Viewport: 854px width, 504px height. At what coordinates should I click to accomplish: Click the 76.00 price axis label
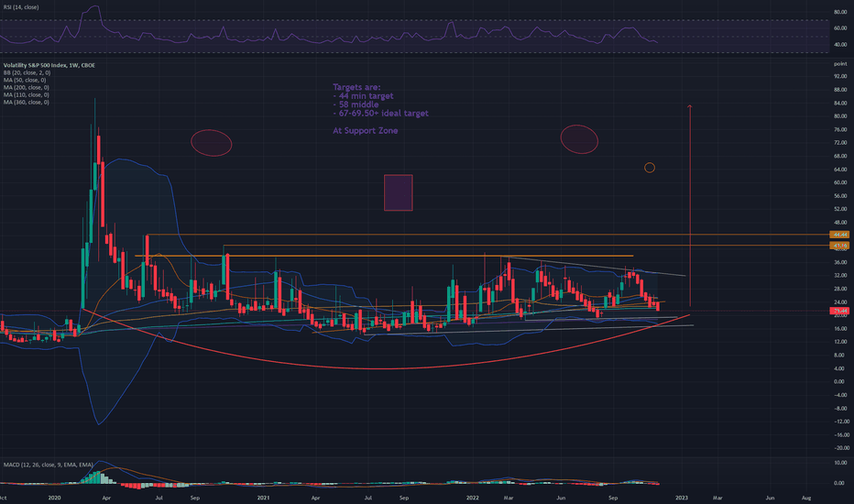point(840,130)
